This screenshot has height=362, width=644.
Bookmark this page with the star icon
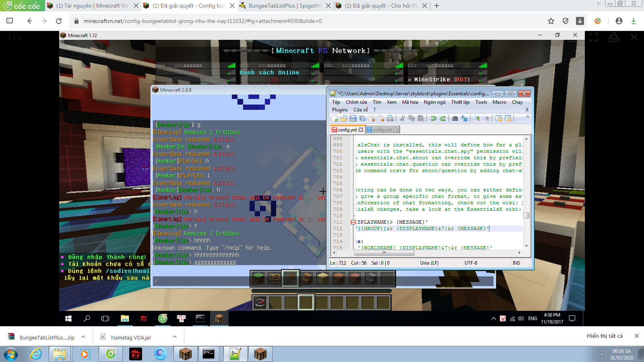tap(551, 21)
